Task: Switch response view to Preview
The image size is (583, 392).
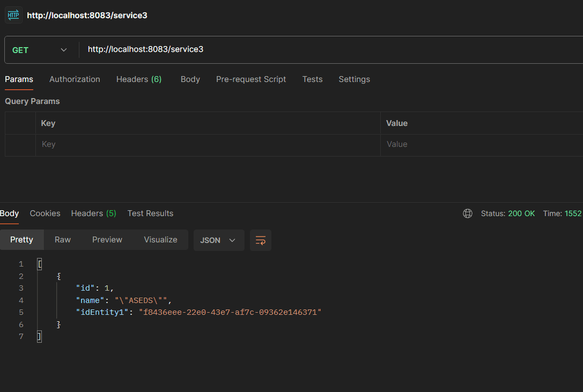Action: 107,240
